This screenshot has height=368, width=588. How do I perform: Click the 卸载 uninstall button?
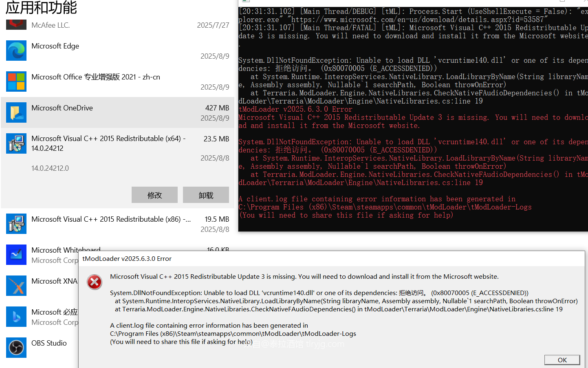206,195
